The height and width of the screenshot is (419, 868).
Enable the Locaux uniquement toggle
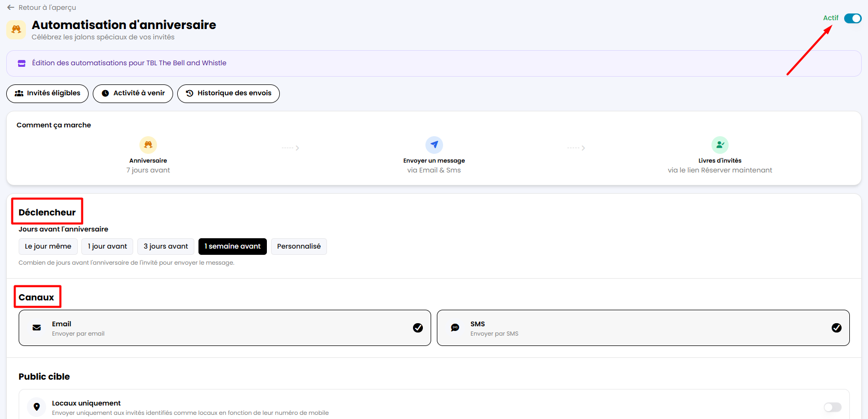tap(832, 407)
